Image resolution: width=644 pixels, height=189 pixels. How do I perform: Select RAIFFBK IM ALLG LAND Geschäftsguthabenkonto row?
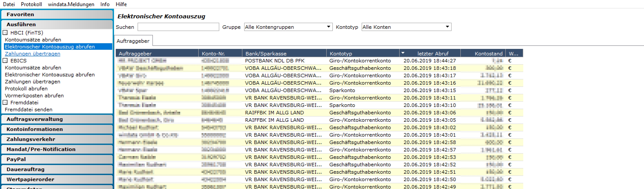click(x=319, y=113)
